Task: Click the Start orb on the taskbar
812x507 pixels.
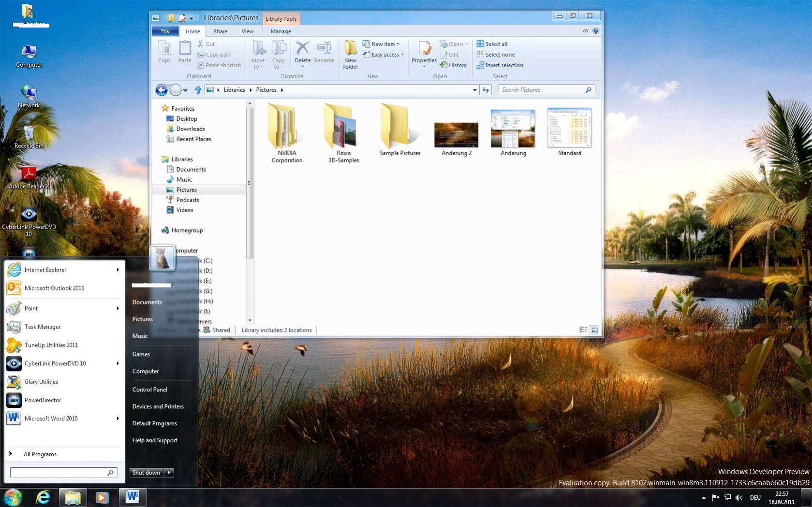Action: pos(13,497)
